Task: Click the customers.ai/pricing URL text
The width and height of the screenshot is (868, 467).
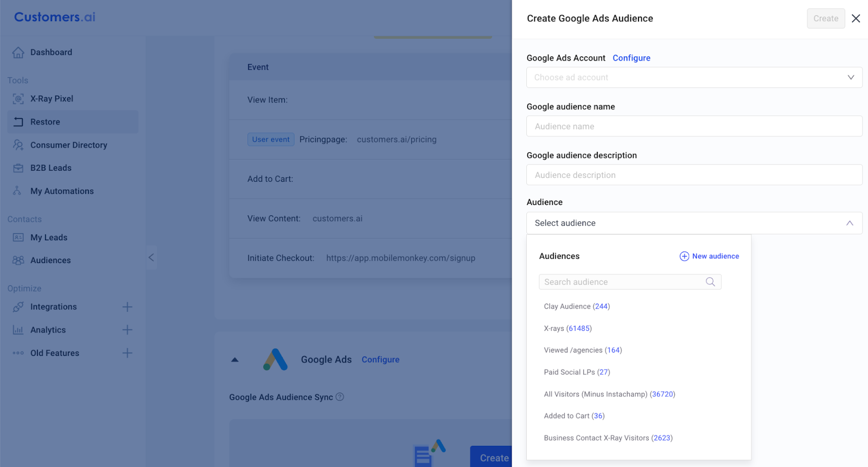Action: [397, 139]
